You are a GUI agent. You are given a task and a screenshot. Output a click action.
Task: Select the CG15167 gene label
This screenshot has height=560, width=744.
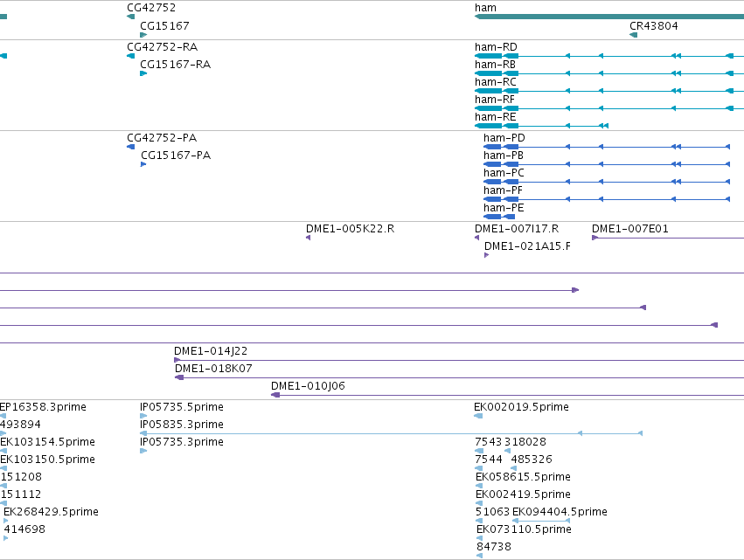coord(164,25)
